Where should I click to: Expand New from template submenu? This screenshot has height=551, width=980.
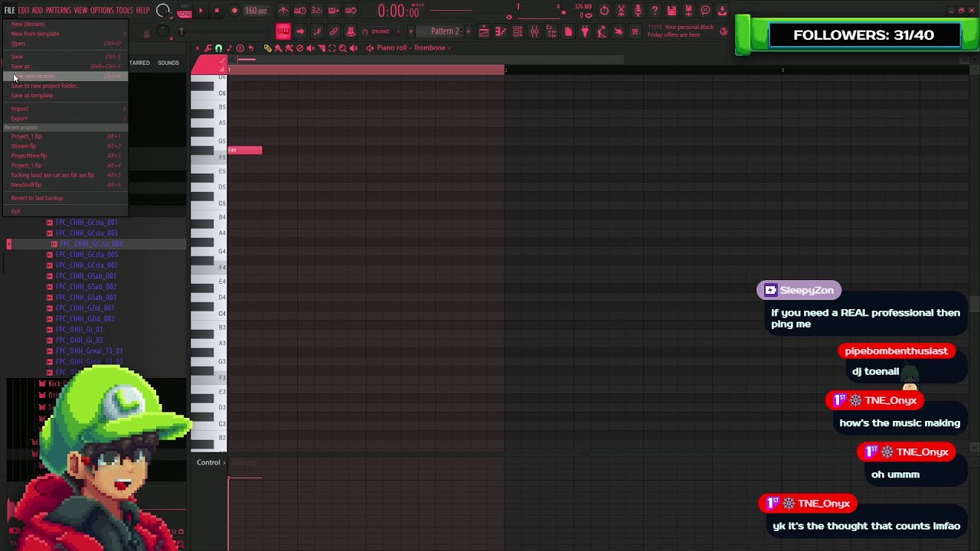(65, 34)
